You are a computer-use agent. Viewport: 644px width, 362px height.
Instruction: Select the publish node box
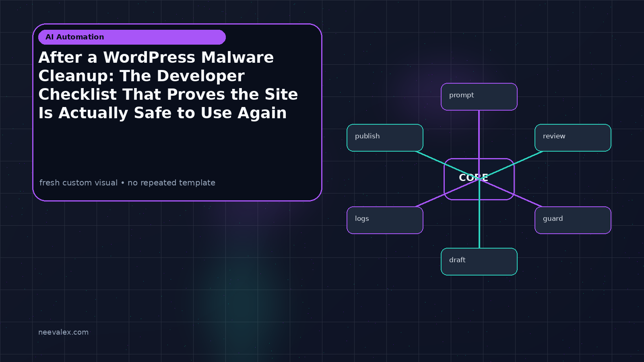(x=385, y=138)
